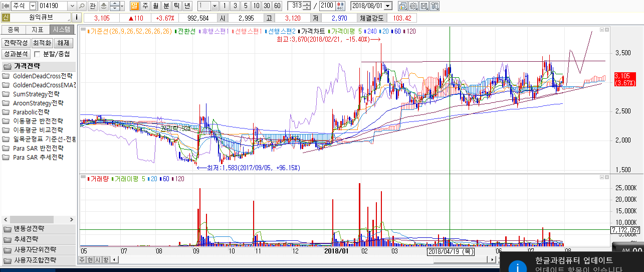This screenshot has height=272, width=644.
Task: Expand the 사용자단위전략 category
Action: 38,250
